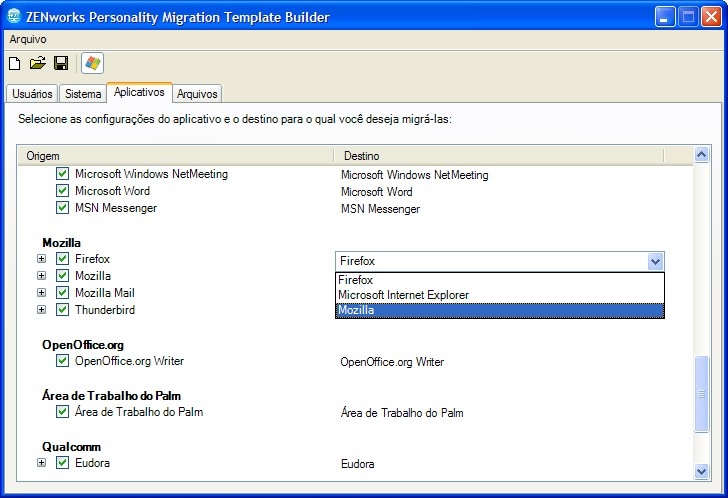This screenshot has width=728, height=498.
Task: Choose Firefox in the dropdown list
Action: coord(500,280)
